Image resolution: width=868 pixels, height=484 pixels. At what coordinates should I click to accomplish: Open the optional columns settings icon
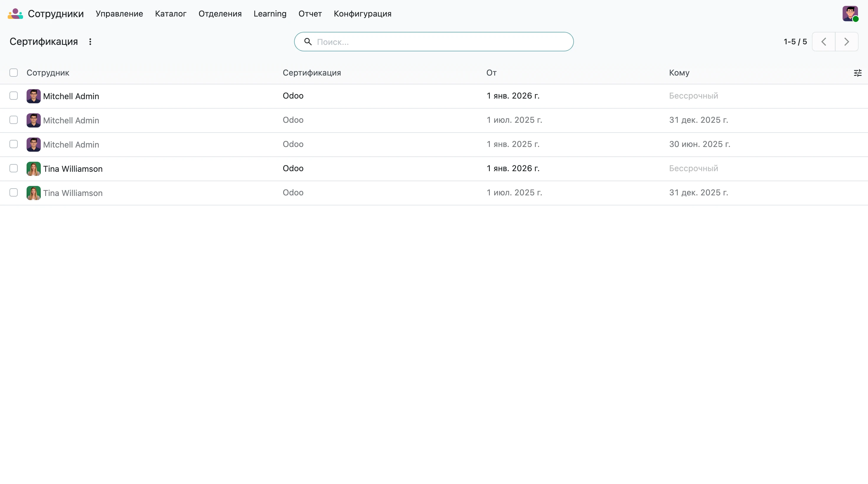(x=858, y=73)
